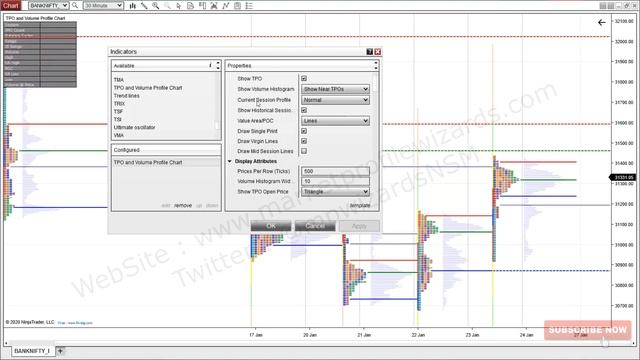Viewport: 640px width, 360px height.
Task: Open Value Area/POC dropdown
Action: (336, 121)
